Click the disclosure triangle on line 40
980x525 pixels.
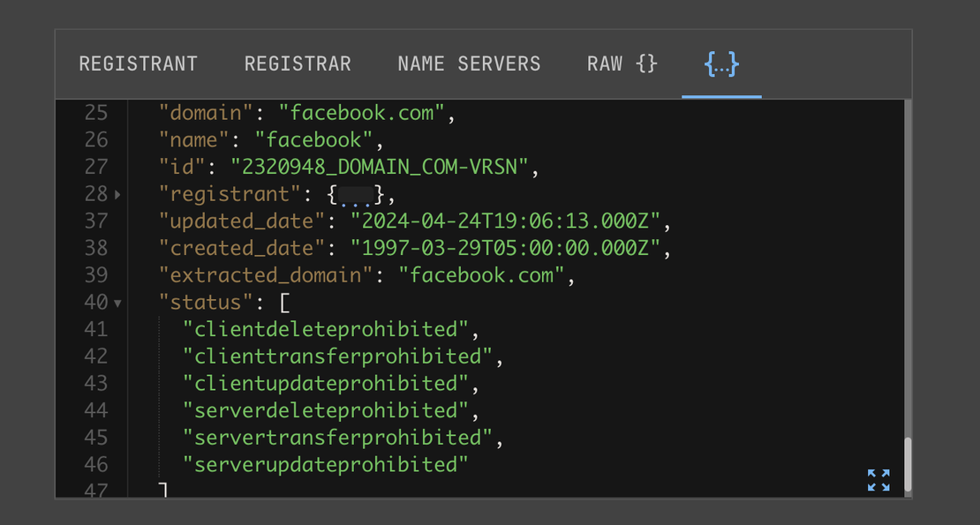(117, 302)
